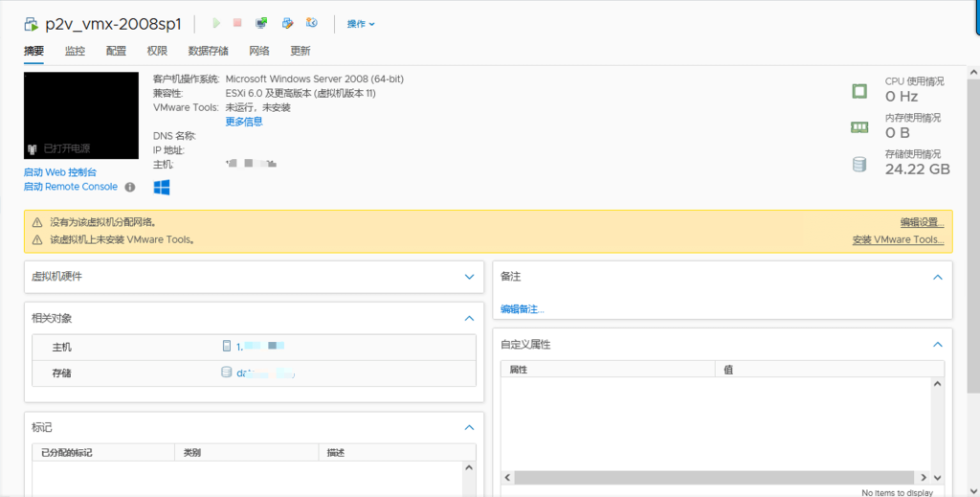This screenshot has height=497, width=980.
Task: Open the 更多信息 link
Action: click(x=244, y=122)
